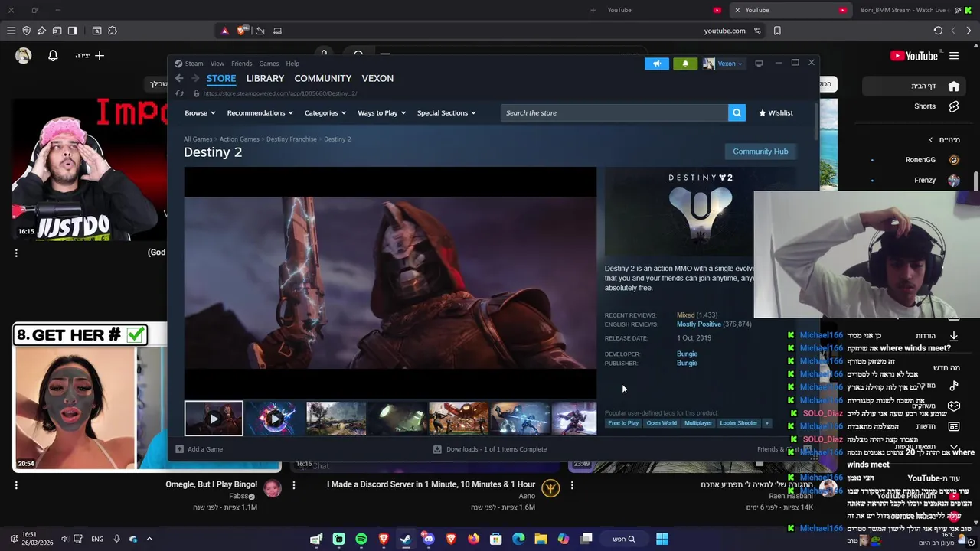This screenshot has height=551, width=980.
Task: Bookmark the current YouTube page
Action: click(777, 31)
